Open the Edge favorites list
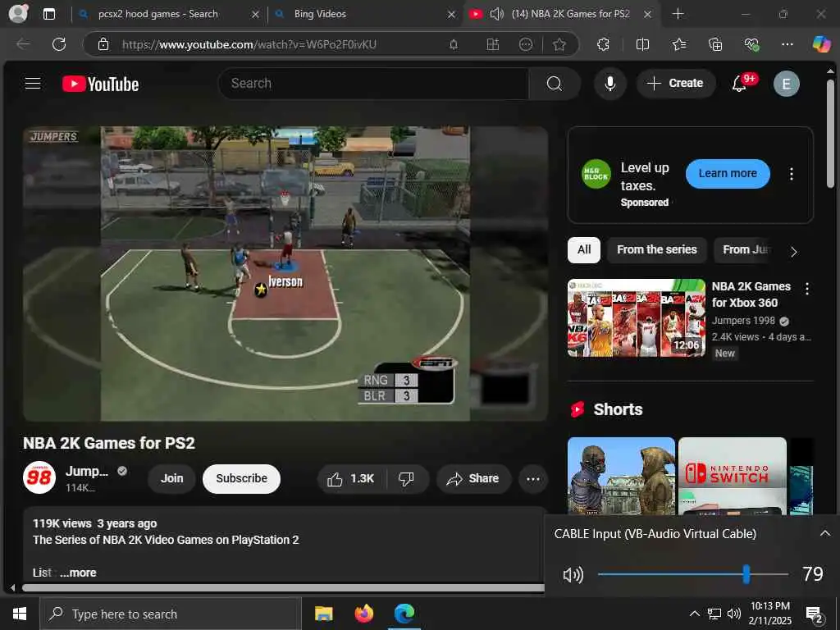Image resolution: width=840 pixels, height=630 pixels. point(679,44)
